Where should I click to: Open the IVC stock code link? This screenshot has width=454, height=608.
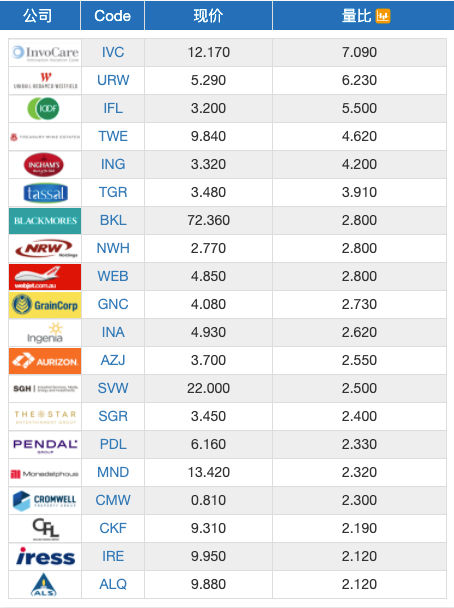[113, 52]
